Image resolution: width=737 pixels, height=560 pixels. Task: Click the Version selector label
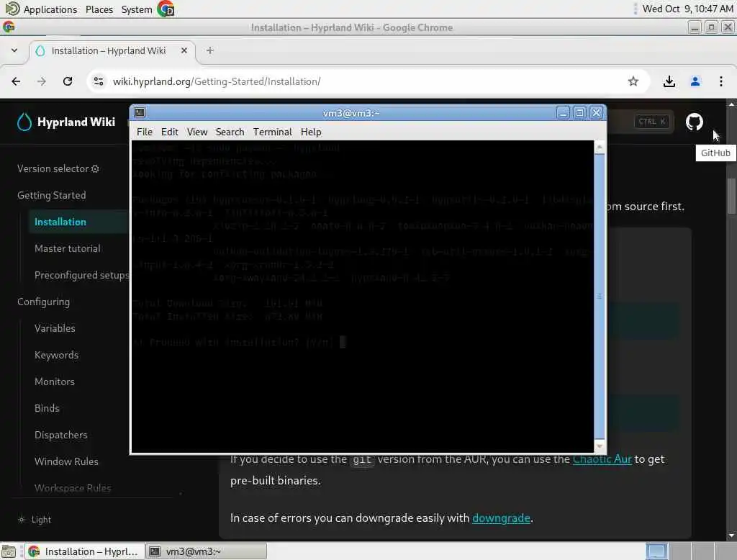point(53,169)
